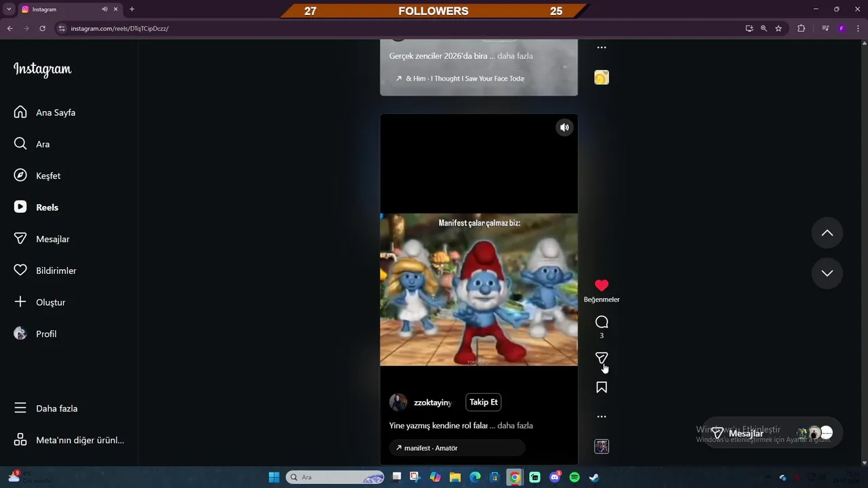Image resolution: width=868 pixels, height=488 pixels.
Task: Reload the Instagram page
Action: point(42,28)
